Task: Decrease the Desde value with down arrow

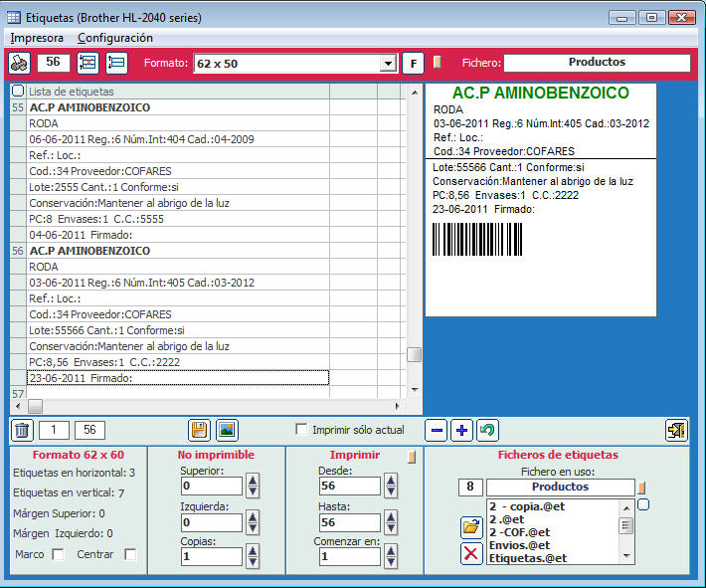Action: tap(391, 491)
